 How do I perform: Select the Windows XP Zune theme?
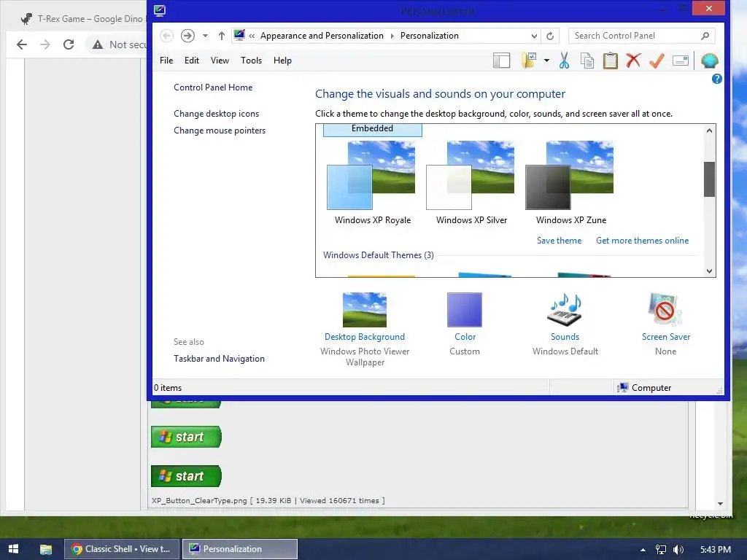pos(570,182)
